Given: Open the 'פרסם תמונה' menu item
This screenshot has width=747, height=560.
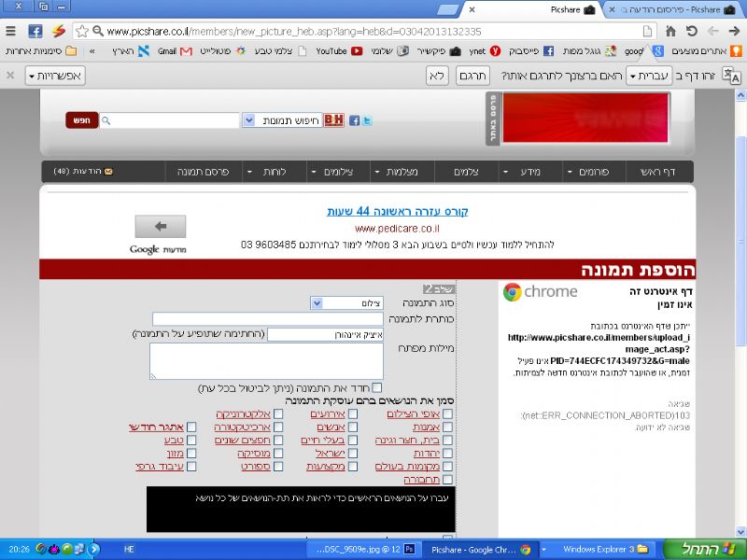Looking at the screenshot, I should click(x=198, y=172).
